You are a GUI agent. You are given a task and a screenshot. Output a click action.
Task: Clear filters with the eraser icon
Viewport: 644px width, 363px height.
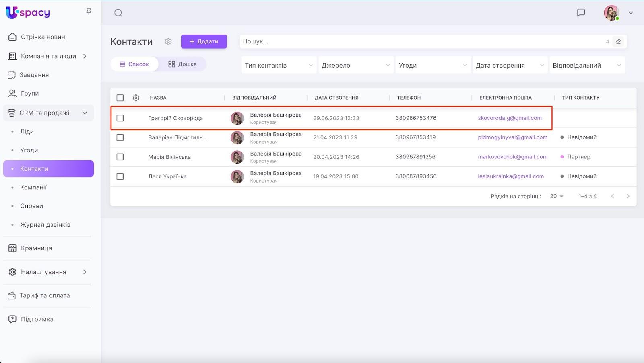618,41
